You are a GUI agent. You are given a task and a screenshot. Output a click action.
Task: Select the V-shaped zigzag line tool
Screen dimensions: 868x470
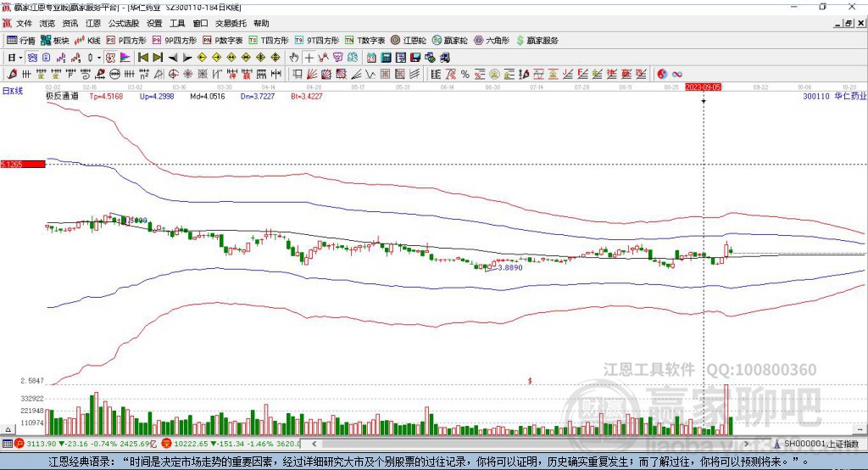(x=370, y=75)
